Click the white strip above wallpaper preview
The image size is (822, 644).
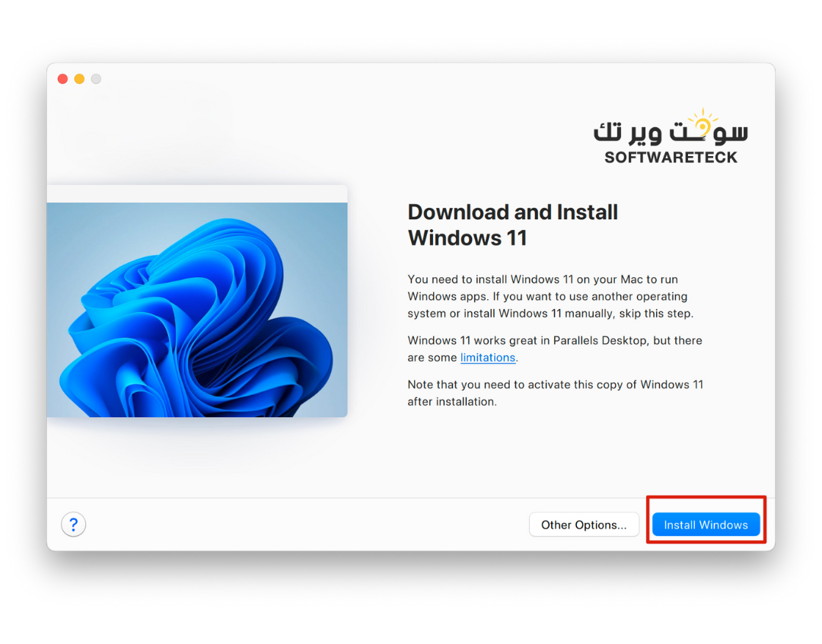pyautogui.click(x=197, y=193)
